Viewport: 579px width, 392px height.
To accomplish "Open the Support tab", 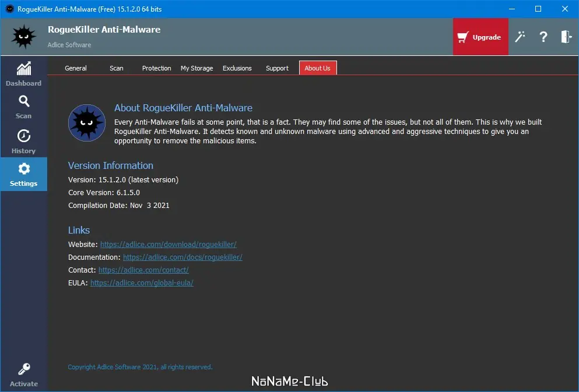I will click(278, 68).
